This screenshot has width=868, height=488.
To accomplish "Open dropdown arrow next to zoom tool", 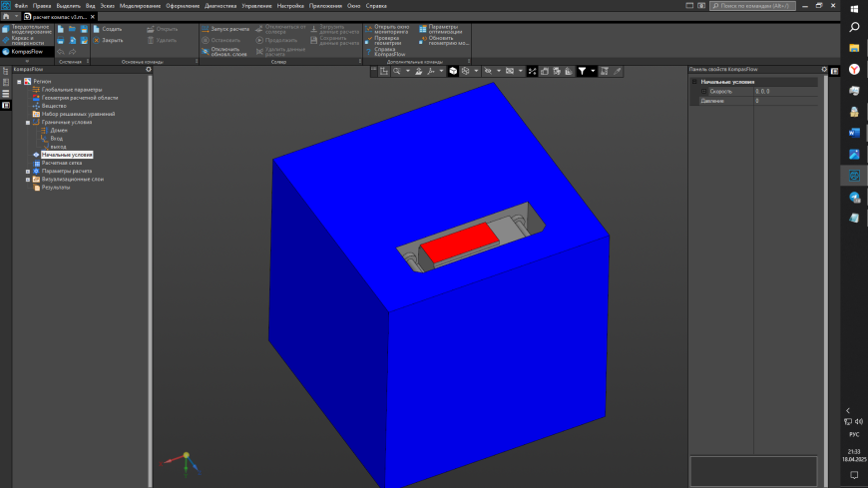I will pyautogui.click(x=408, y=71).
